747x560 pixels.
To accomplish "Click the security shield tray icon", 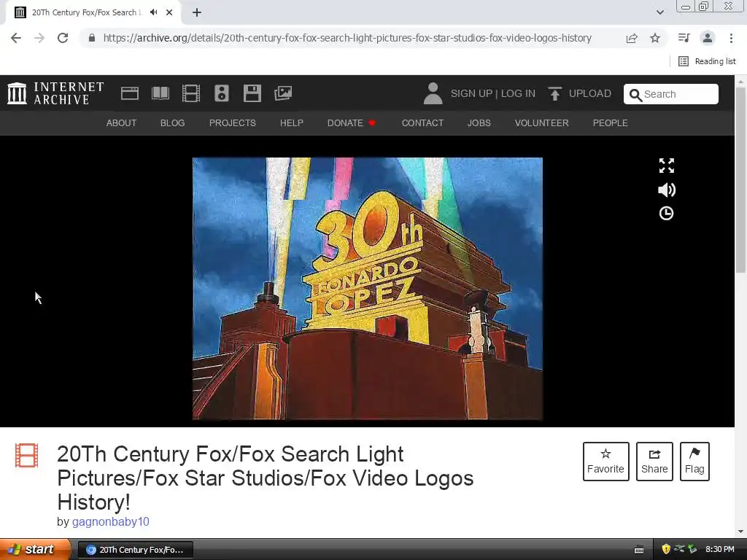I will coord(666,550).
